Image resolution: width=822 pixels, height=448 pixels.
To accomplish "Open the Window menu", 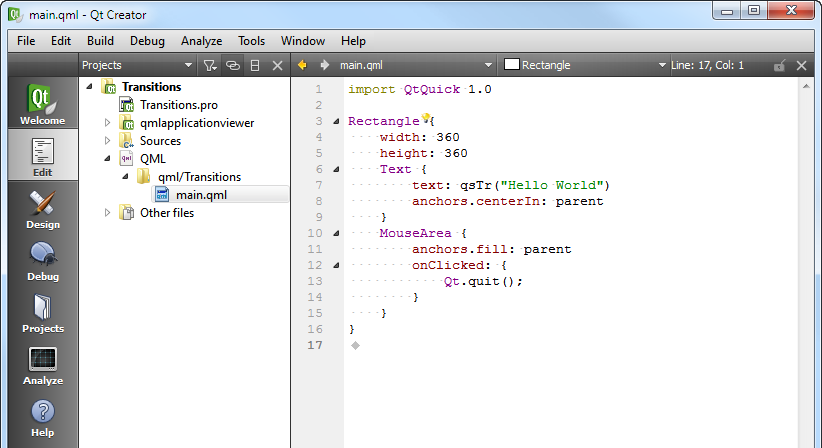I will 302,41.
